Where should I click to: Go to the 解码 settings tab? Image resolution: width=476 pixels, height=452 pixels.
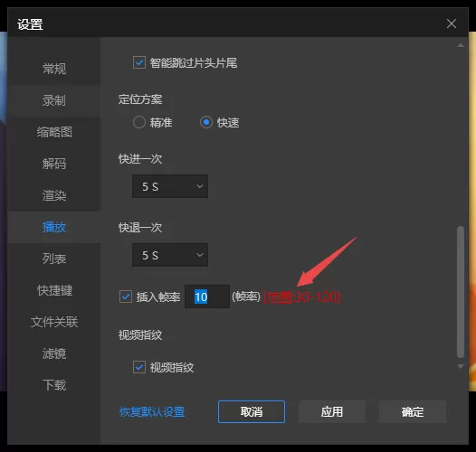(54, 164)
